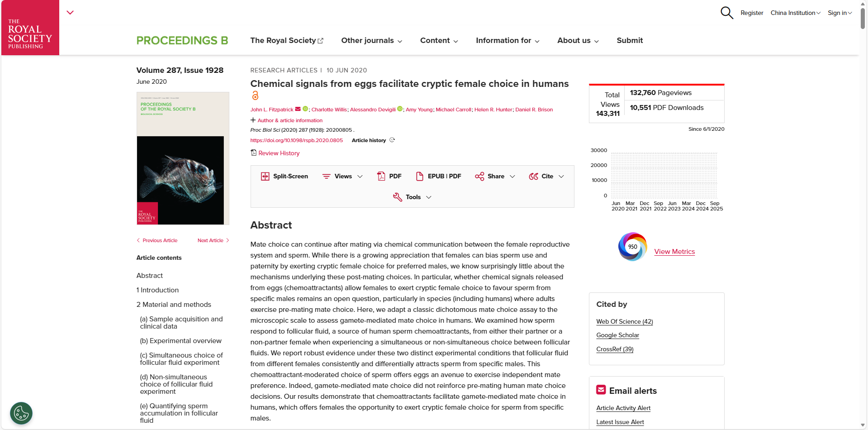868x430 pixels.
Task: Open the article PDF
Action: click(389, 176)
